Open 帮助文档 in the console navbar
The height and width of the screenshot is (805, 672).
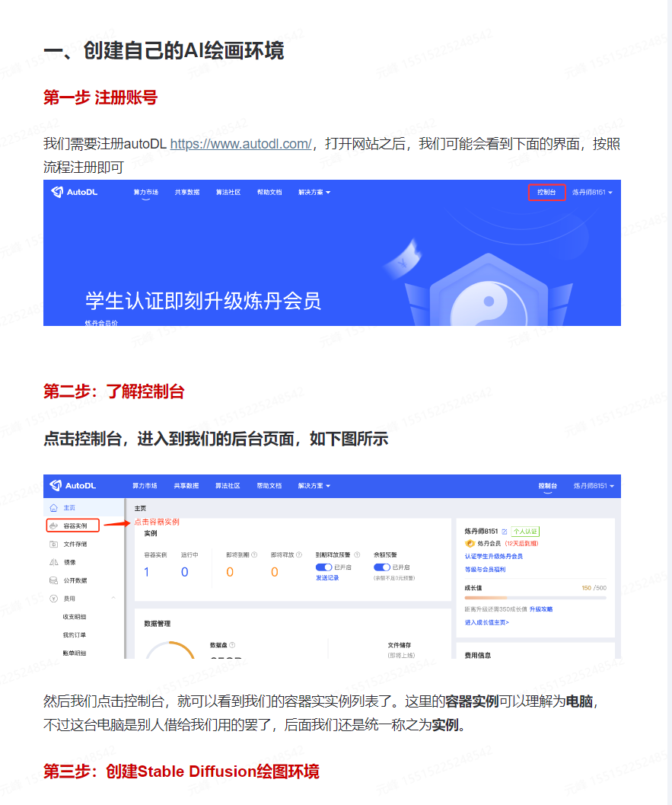click(269, 486)
